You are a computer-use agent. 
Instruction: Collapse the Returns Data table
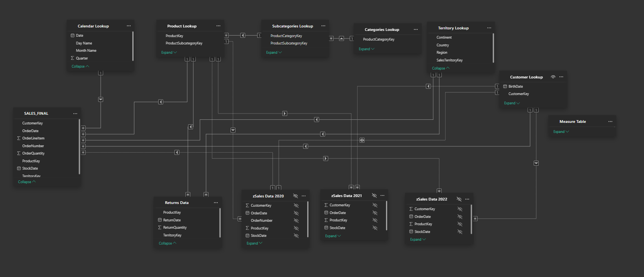(x=168, y=243)
